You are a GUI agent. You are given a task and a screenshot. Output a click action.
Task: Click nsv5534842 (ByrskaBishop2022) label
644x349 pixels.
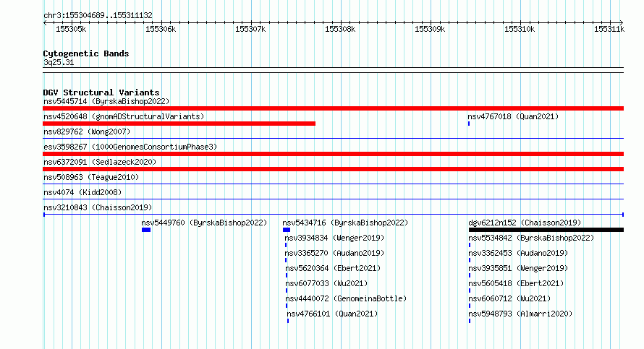[531, 238]
